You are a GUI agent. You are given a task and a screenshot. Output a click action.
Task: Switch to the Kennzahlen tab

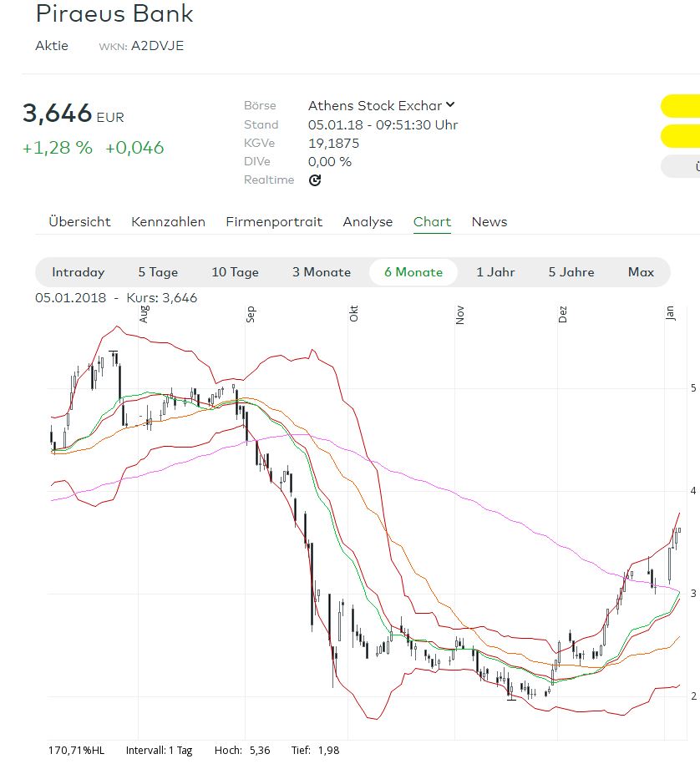click(x=168, y=222)
